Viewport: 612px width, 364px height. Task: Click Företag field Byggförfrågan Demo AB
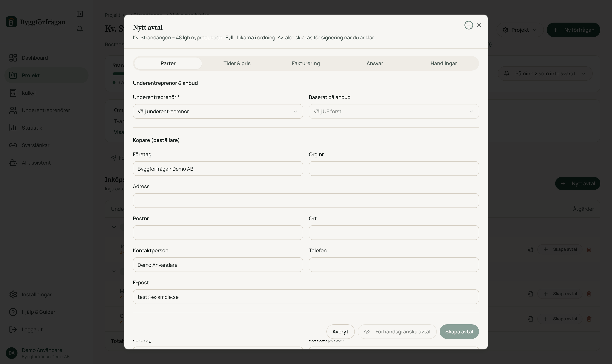point(218,169)
